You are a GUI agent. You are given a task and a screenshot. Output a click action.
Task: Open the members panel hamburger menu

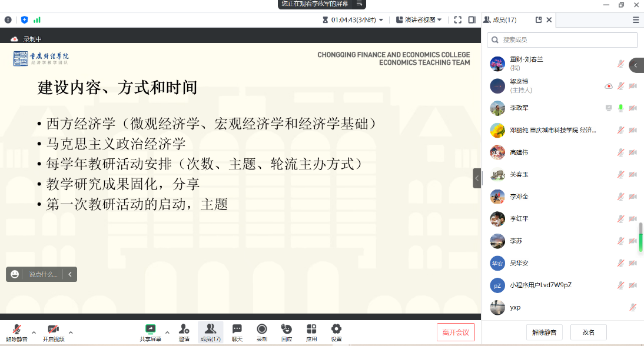636,19
